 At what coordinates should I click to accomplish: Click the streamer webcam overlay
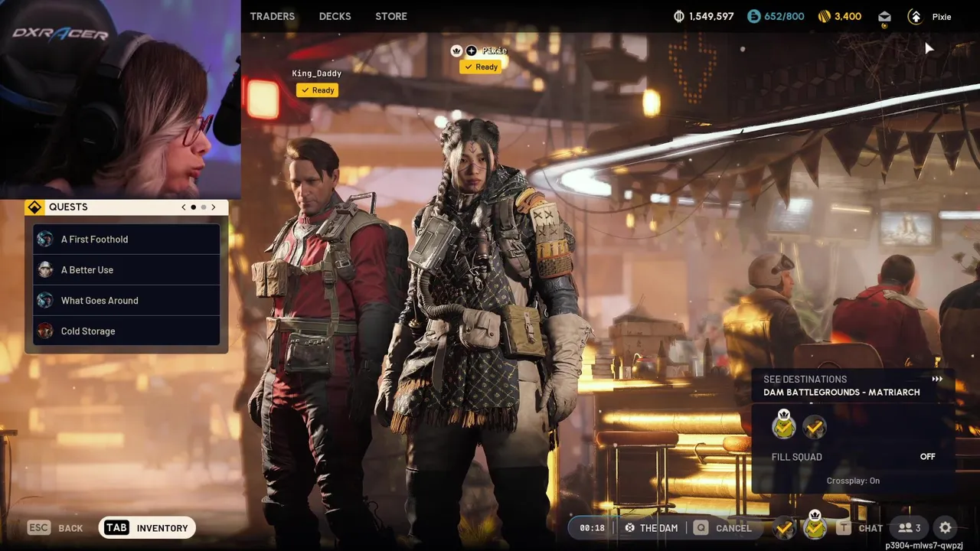(120, 99)
